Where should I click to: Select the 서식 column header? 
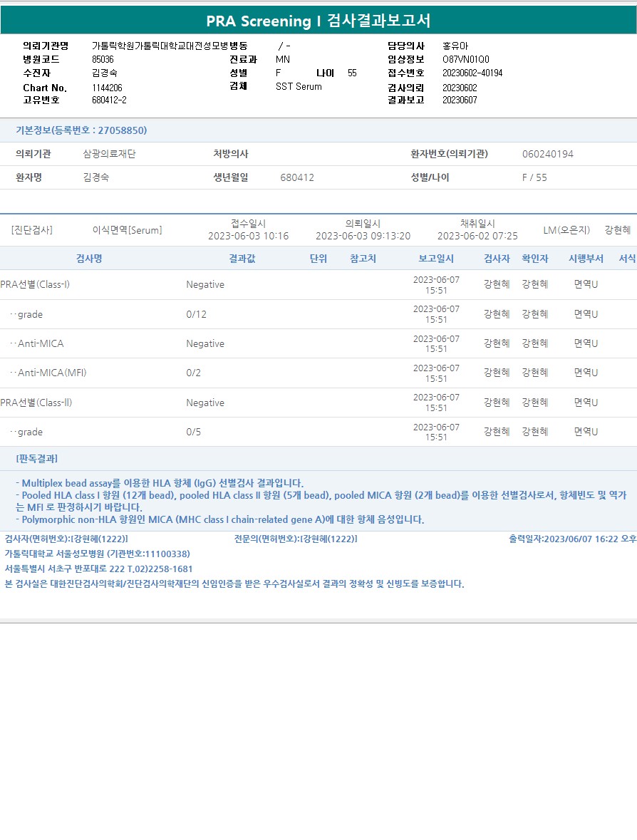pos(627,259)
